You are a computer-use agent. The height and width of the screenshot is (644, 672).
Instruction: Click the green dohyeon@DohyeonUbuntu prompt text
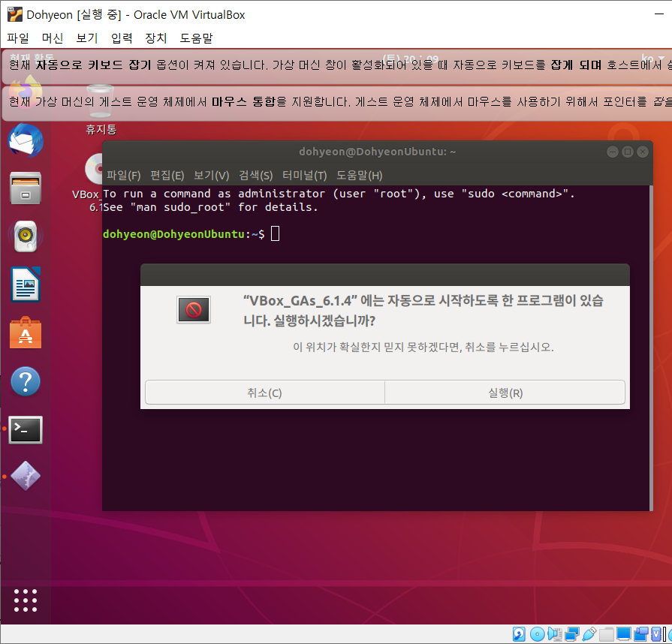click(x=173, y=234)
